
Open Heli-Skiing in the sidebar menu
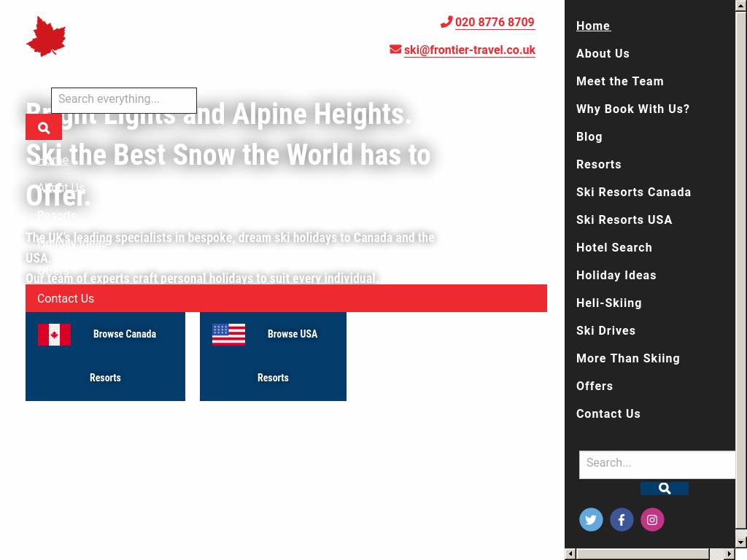[x=609, y=303]
